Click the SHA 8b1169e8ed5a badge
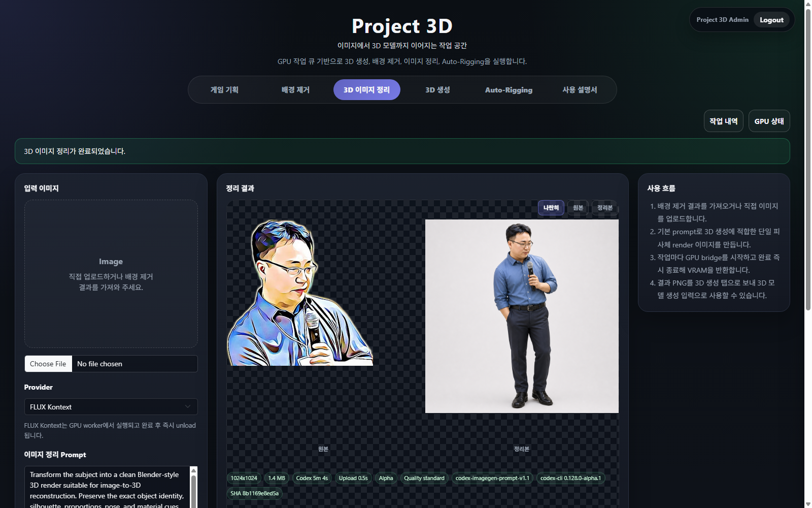812x508 pixels. 254,493
